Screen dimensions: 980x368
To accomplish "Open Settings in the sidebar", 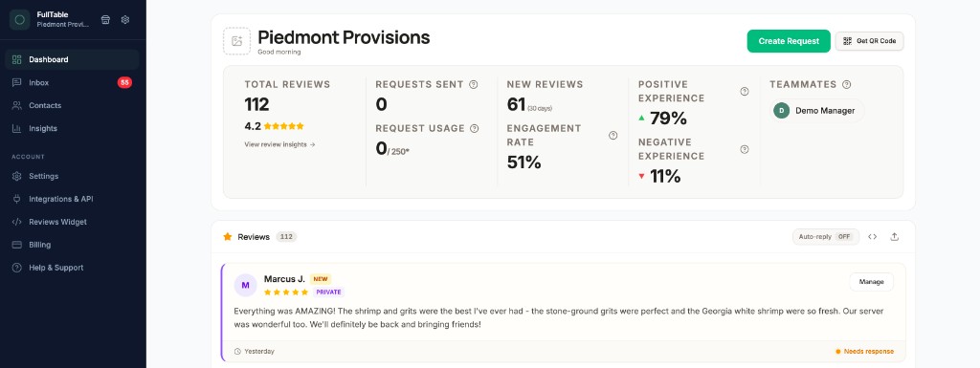I will (x=72, y=176).
